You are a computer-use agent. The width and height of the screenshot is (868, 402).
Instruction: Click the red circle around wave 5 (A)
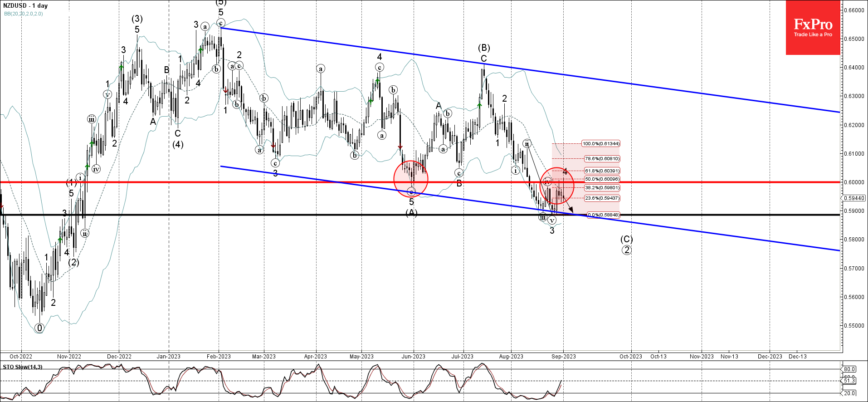(x=411, y=179)
